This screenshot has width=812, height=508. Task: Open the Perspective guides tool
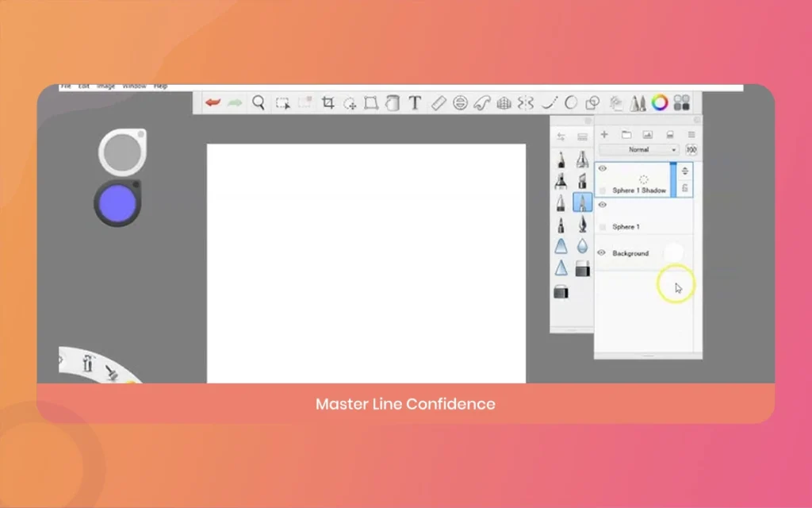click(504, 103)
